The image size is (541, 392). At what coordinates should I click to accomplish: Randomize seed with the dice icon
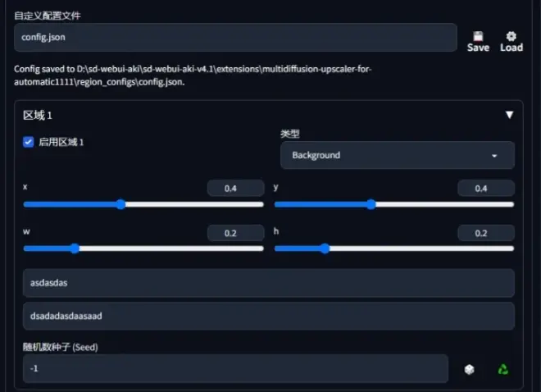click(x=469, y=370)
